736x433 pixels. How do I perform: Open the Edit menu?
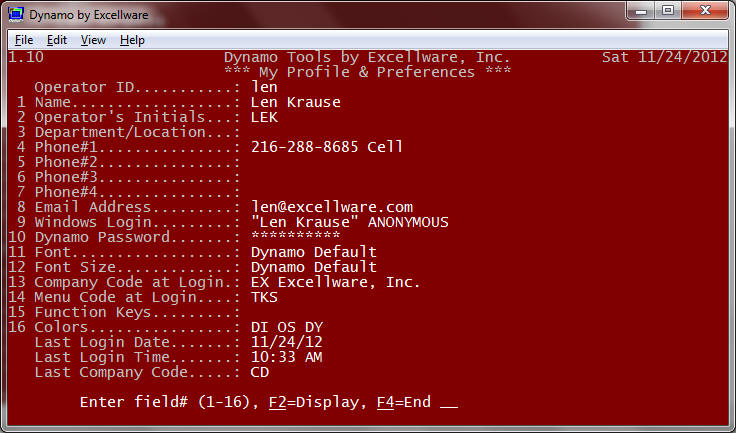(57, 40)
